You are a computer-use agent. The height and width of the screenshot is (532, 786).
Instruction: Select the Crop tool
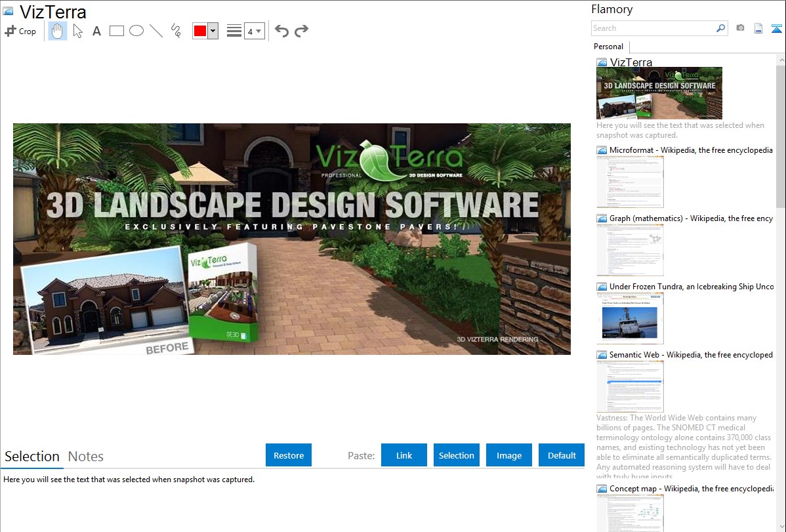coord(20,31)
